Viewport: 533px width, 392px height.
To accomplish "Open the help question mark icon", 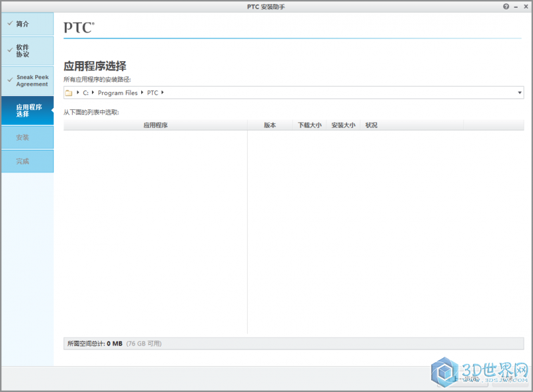I will (x=506, y=7).
